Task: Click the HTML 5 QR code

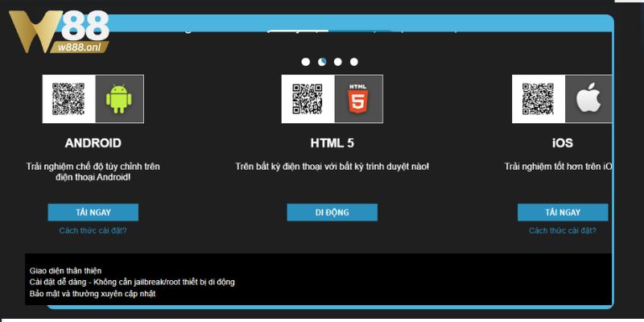Action: click(308, 98)
